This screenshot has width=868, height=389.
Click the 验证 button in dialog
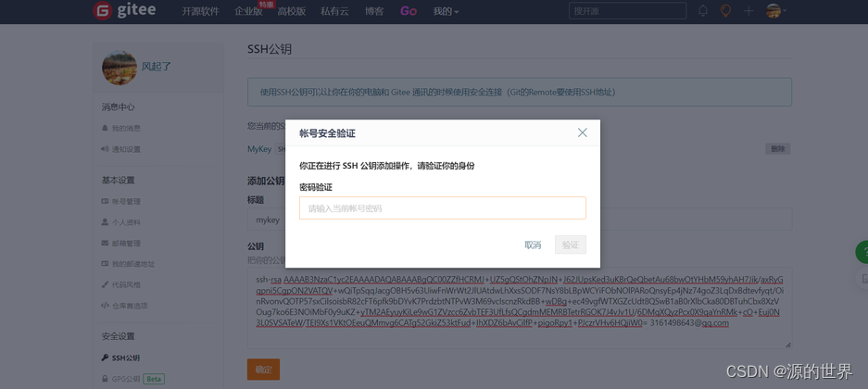pyautogui.click(x=571, y=245)
